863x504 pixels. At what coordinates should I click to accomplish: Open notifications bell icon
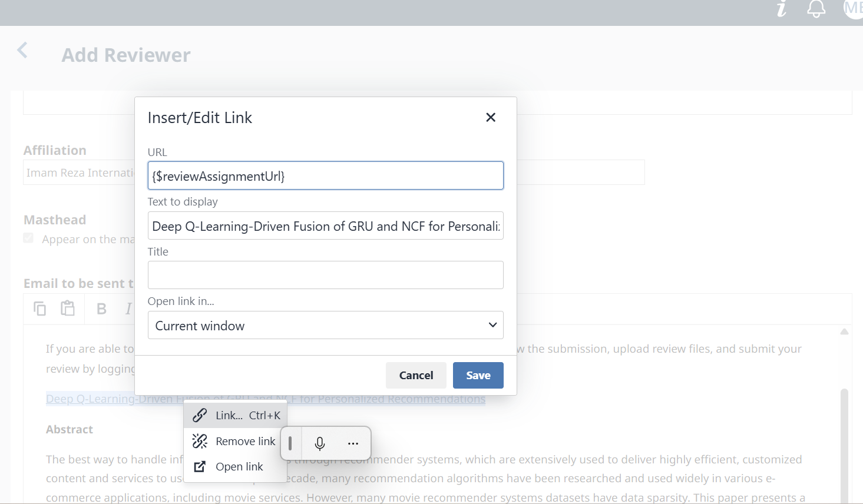(816, 8)
